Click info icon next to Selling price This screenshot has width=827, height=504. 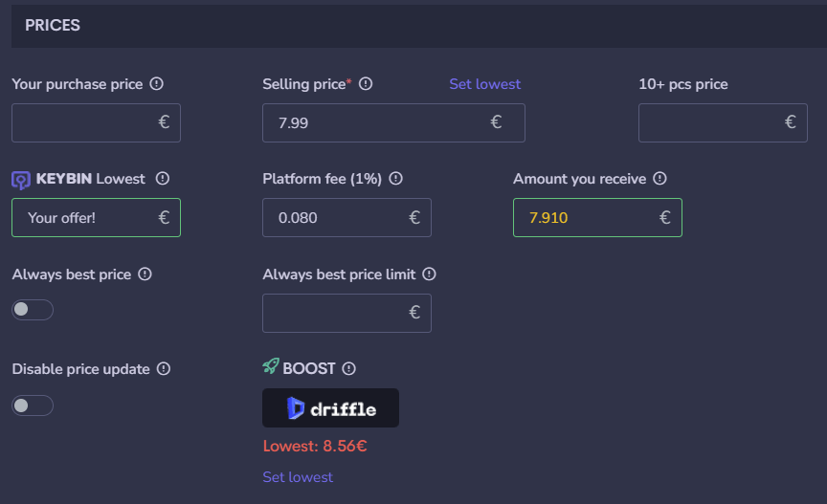366,84
